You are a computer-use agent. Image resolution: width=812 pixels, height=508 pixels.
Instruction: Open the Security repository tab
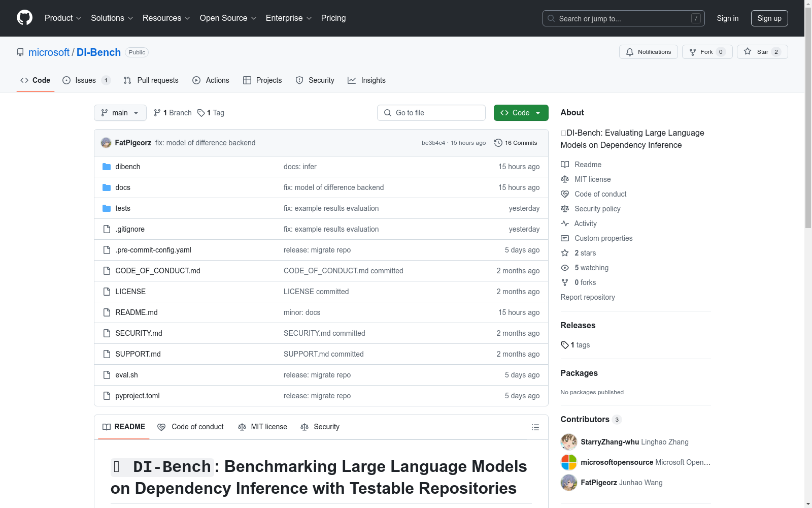point(315,80)
